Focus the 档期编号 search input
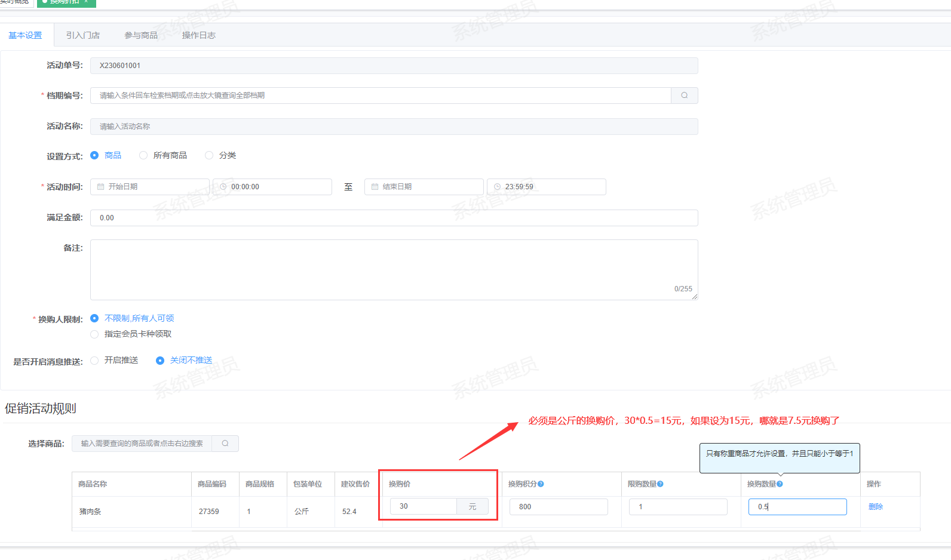The height and width of the screenshot is (560, 951). (x=381, y=96)
